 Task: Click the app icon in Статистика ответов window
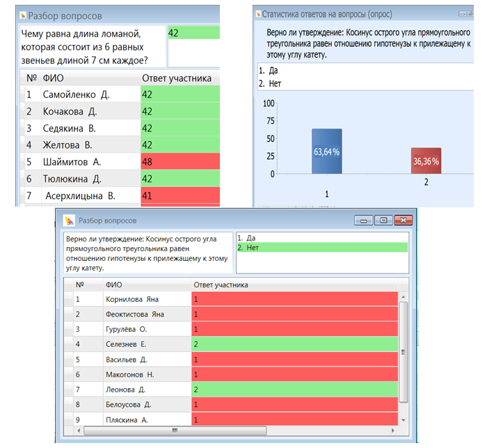coord(258,14)
